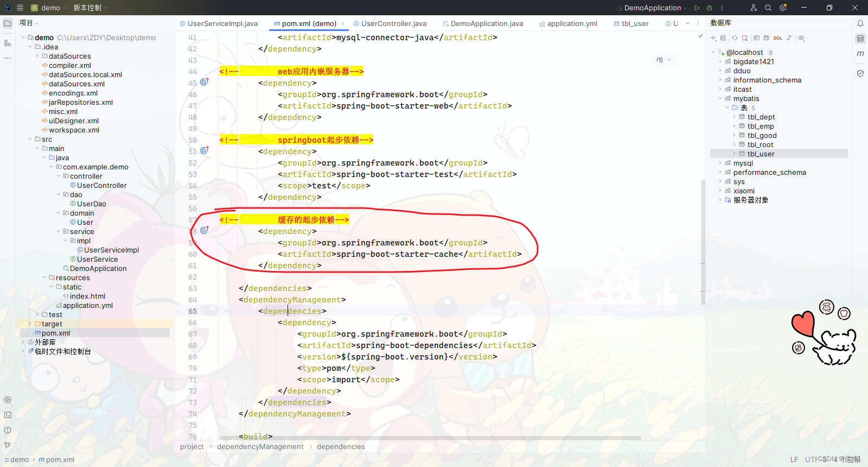Open the 版本控制 version control dropdown

[91, 8]
